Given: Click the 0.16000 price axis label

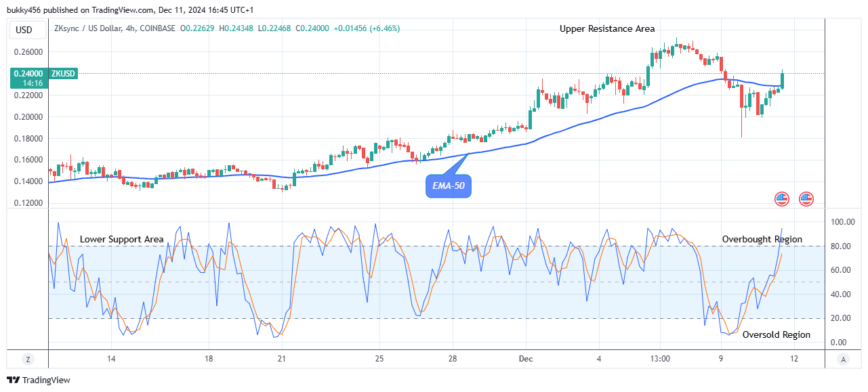Looking at the screenshot, I should (x=29, y=160).
